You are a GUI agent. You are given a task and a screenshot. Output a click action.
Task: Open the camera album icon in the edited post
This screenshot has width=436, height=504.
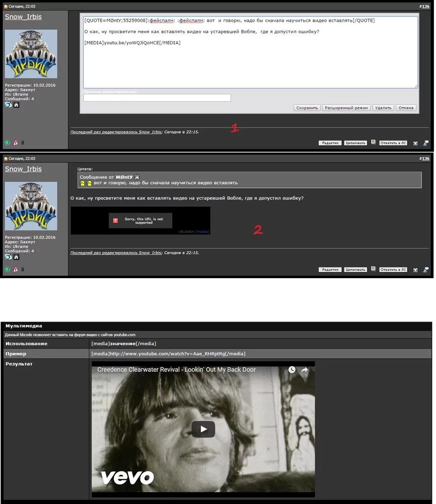coord(9,105)
